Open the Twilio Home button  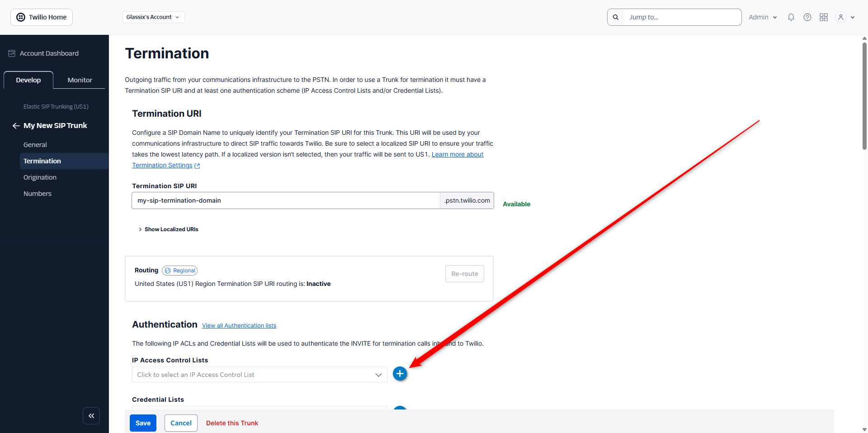pos(42,17)
